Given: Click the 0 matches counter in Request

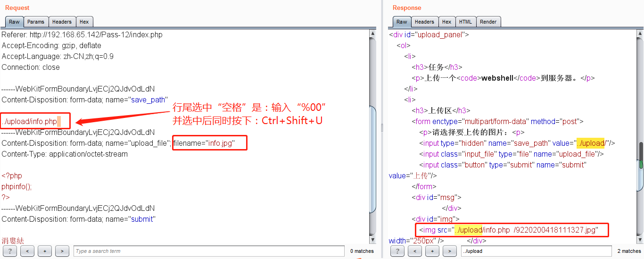Looking at the screenshot, I should pyautogui.click(x=362, y=251).
